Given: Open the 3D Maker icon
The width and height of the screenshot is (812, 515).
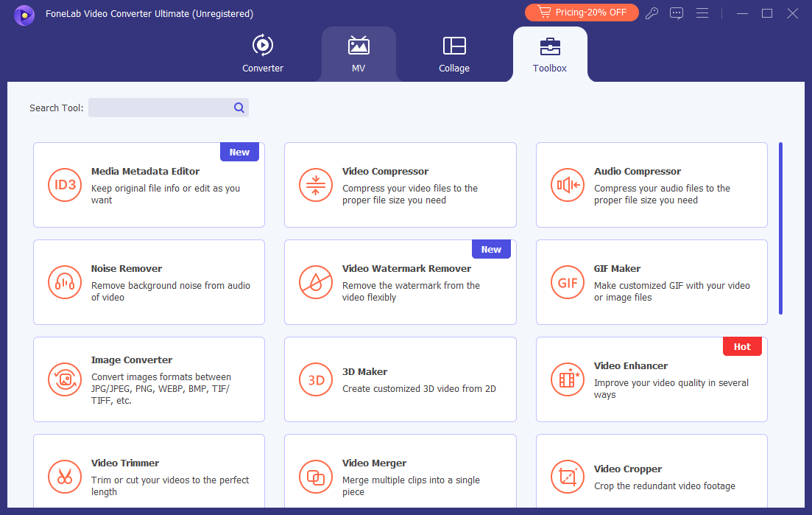Looking at the screenshot, I should coord(315,379).
